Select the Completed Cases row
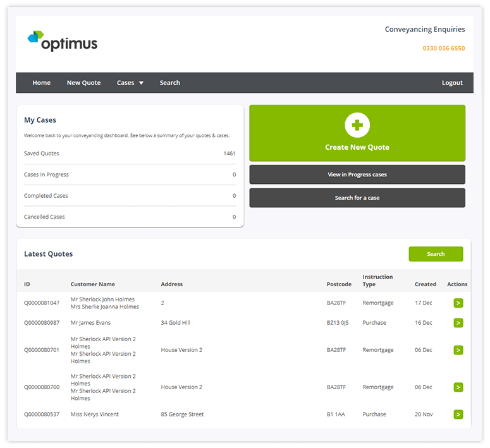490x448 pixels. (130, 196)
